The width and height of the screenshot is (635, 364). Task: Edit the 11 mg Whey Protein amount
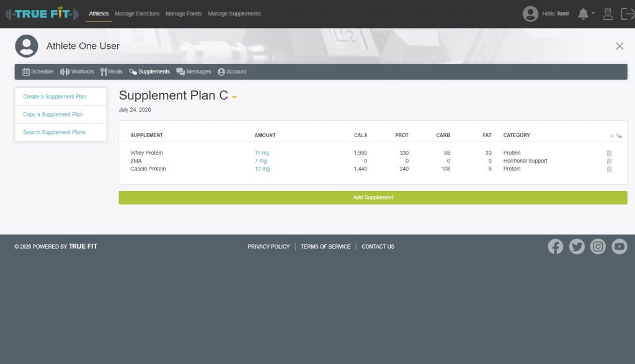coord(262,153)
